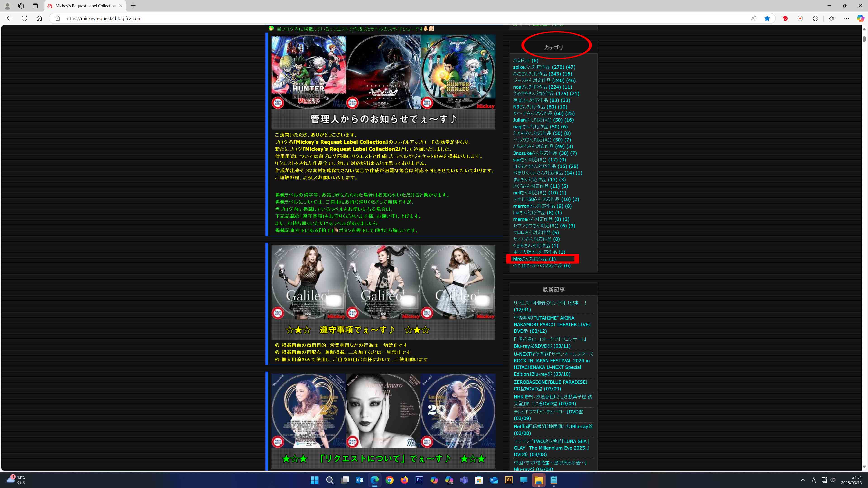Open the red dot recorder extension
868x488 pixels.
point(800,18)
